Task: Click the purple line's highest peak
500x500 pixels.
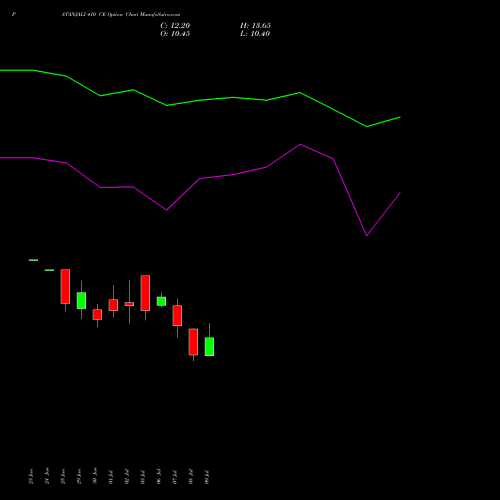Action: (300, 144)
